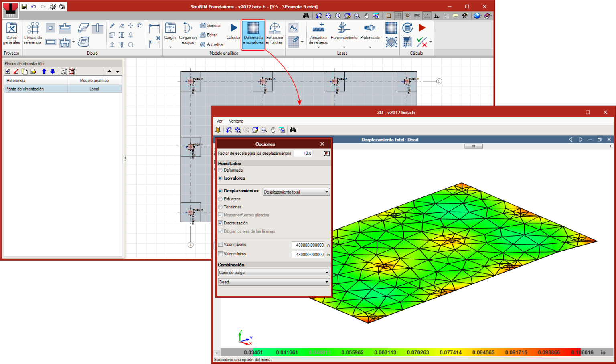
Task: Uncheck the Discretización checkbox
Action: (x=220, y=223)
